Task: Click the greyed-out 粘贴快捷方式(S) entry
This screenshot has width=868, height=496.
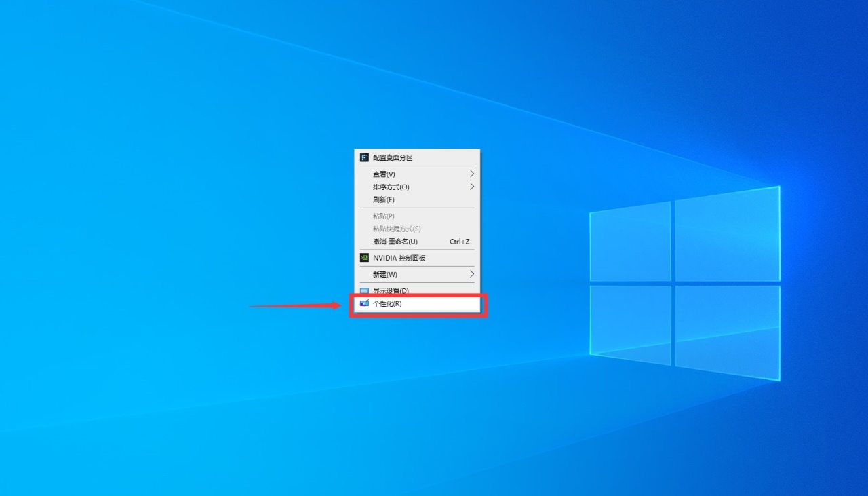Action: (x=417, y=229)
